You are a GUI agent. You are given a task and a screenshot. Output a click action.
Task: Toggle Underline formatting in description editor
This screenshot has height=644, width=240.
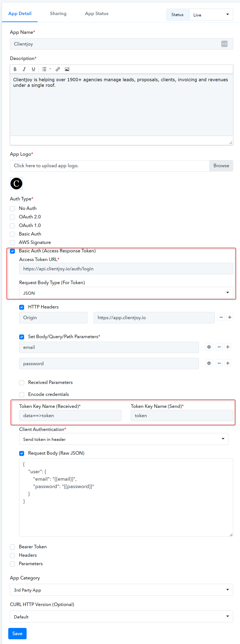pyautogui.click(x=33, y=69)
